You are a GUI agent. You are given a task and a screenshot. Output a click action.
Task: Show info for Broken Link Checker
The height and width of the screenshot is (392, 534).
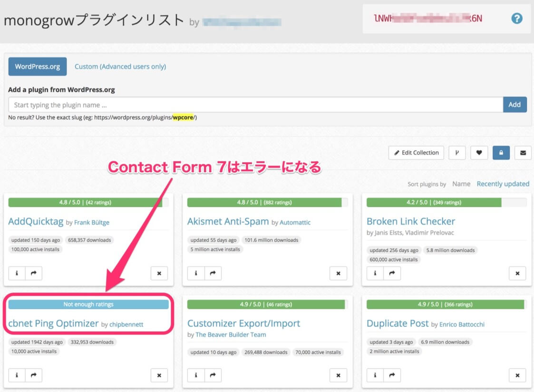pos(375,273)
